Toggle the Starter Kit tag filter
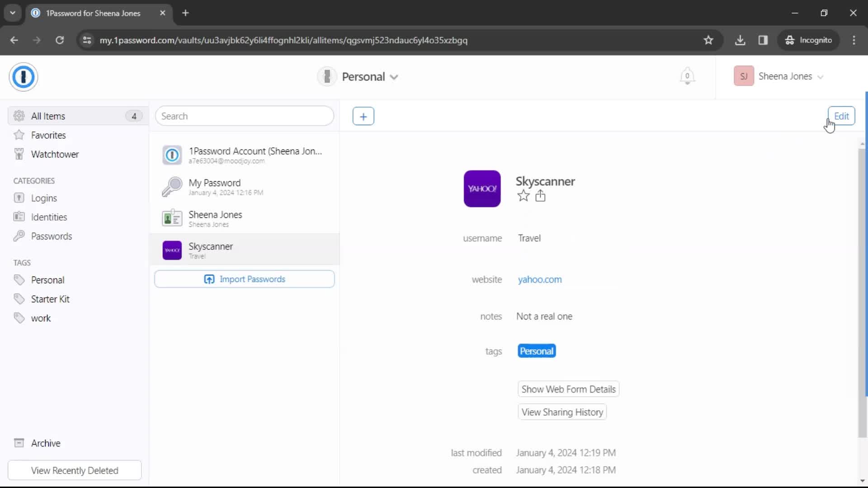Viewport: 868px width, 488px height. coord(51,299)
